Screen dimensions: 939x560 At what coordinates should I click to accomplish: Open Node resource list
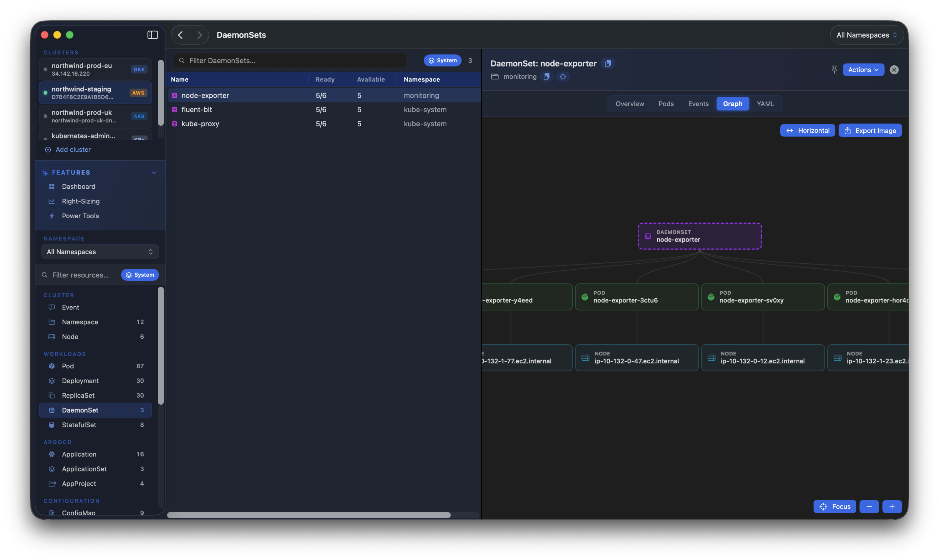pos(95,337)
